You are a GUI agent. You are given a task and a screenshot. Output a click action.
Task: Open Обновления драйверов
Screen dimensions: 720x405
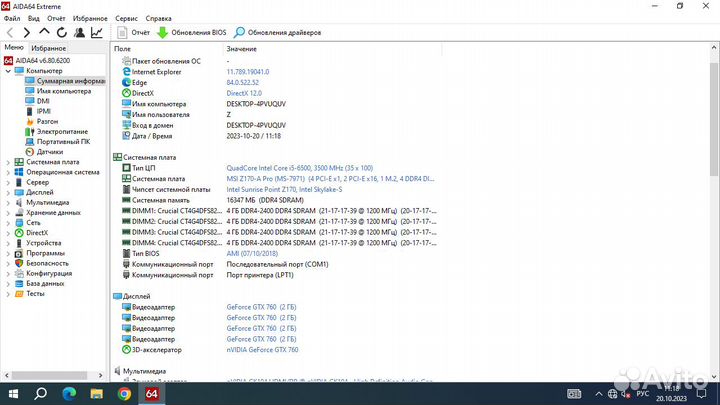pyautogui.click(x=277, y=33)
